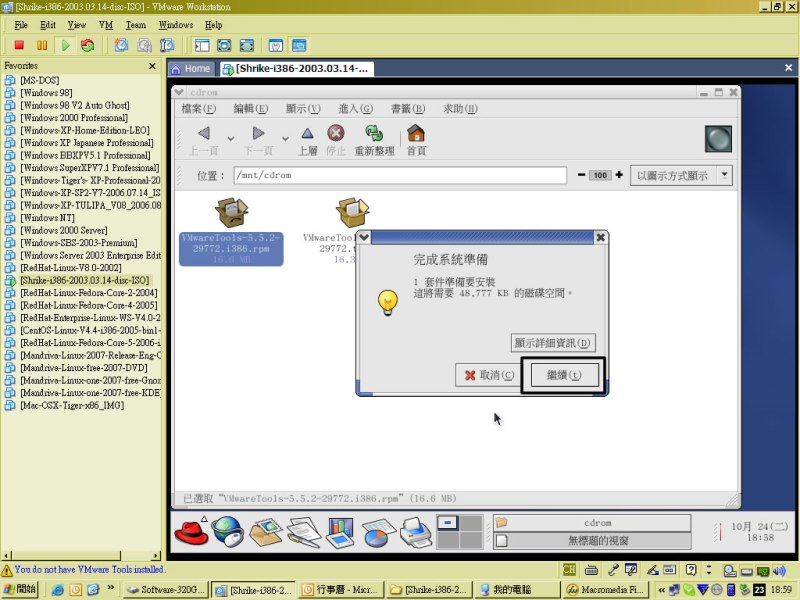Open the view-as-icons dropdown
Screen dimensions: 800x600
point(681,176)
